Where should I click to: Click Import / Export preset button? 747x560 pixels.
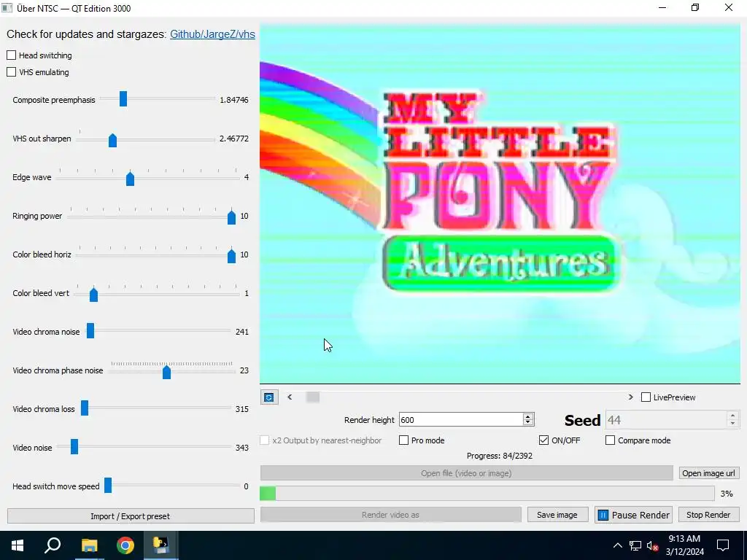coord(131,516)
